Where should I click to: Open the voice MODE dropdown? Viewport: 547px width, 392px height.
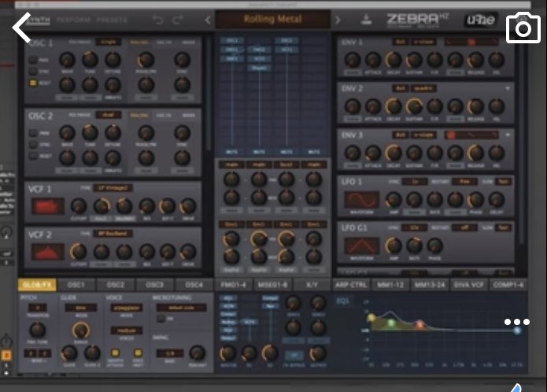[126, 308]
